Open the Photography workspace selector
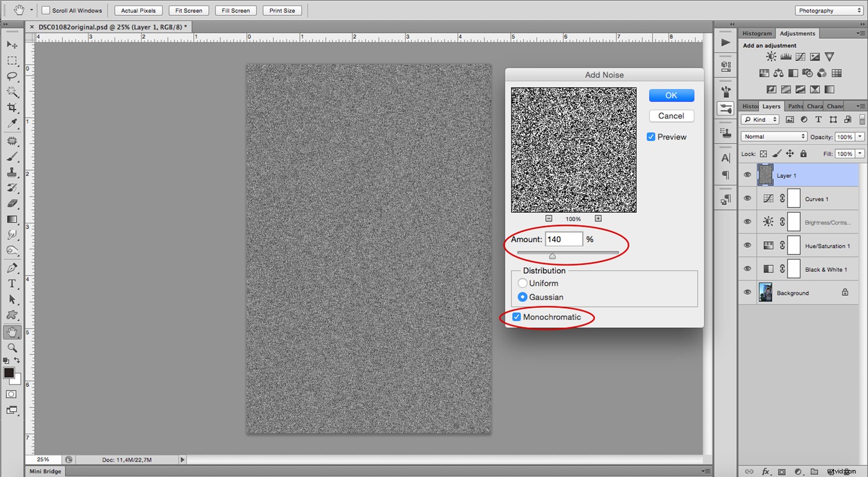The height and width of the screenshot is (477, 868). pos(829,10)
